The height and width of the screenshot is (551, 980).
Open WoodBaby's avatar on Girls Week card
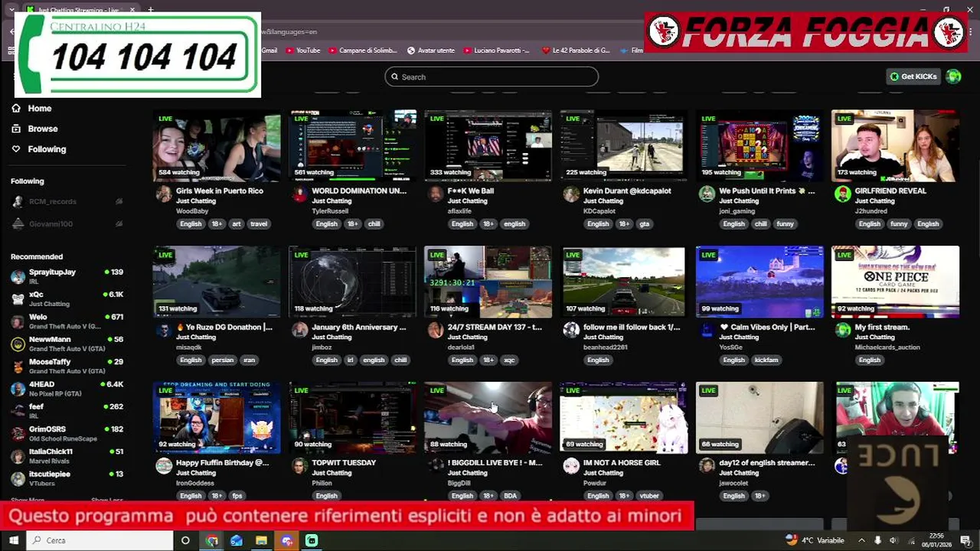[164, 194]
